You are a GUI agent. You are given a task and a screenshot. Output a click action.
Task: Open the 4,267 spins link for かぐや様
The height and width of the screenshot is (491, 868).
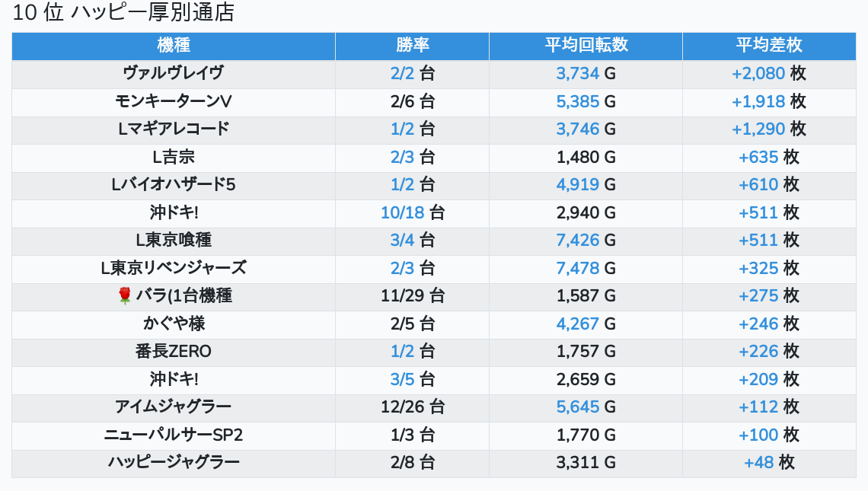click(x=578, y=324)
